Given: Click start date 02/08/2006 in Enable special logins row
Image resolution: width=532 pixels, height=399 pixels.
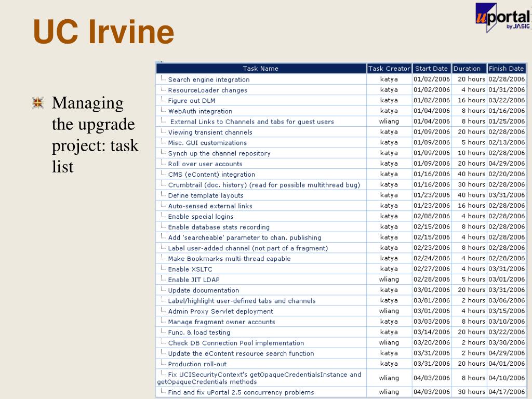Looking at the screenshot, I should 432,216.
